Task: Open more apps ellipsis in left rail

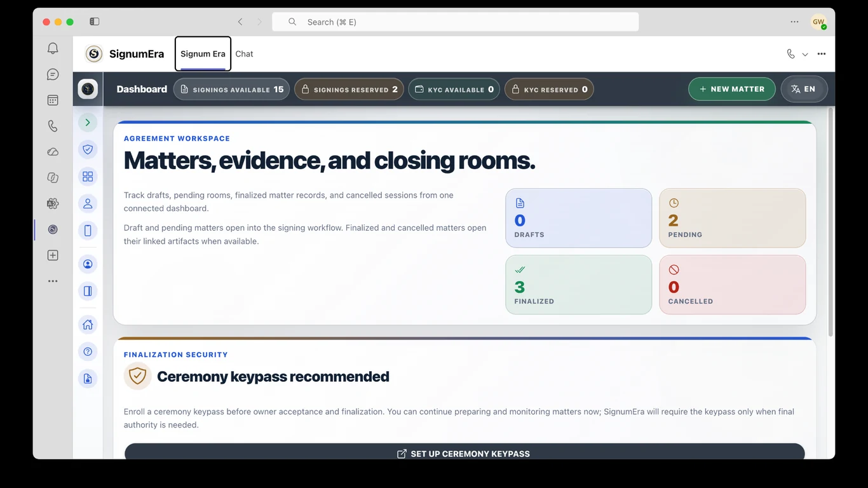Action: click(x=53, y=281)
